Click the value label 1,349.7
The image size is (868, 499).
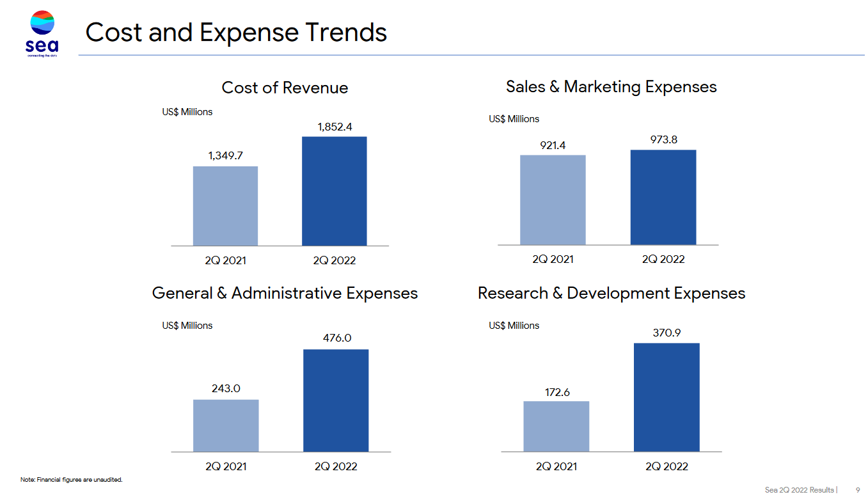coord(225,155)
